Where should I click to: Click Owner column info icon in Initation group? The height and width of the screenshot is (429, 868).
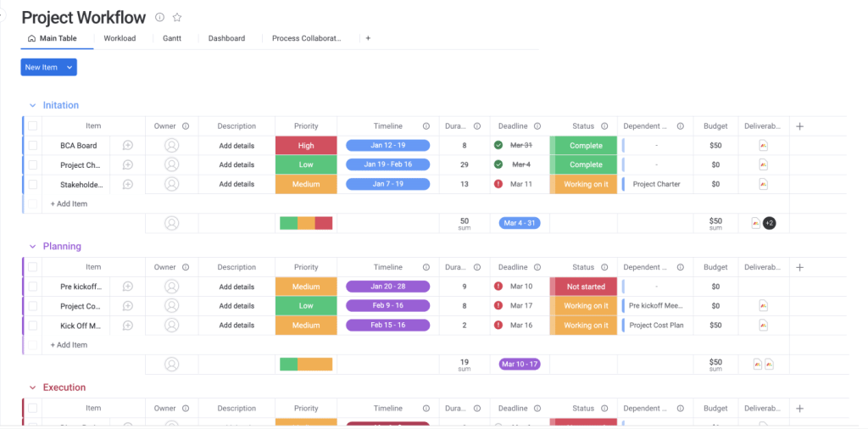click(x=186, y=126)
